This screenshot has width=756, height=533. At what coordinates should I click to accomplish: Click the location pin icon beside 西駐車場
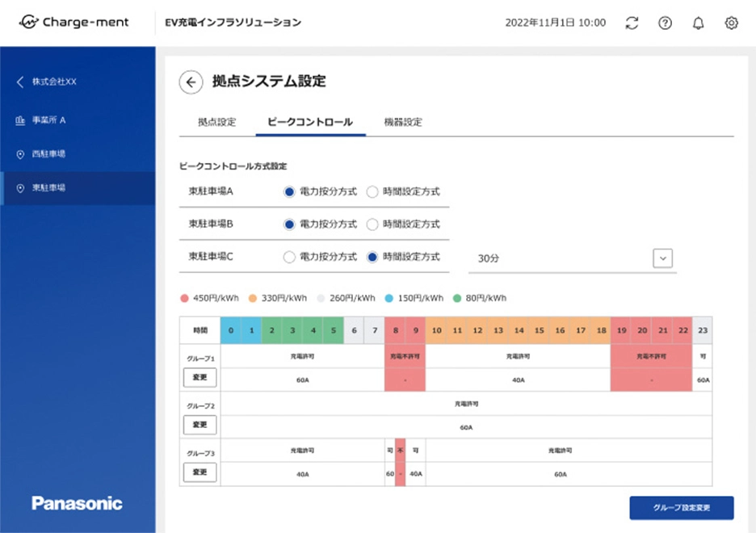(19, 153)
